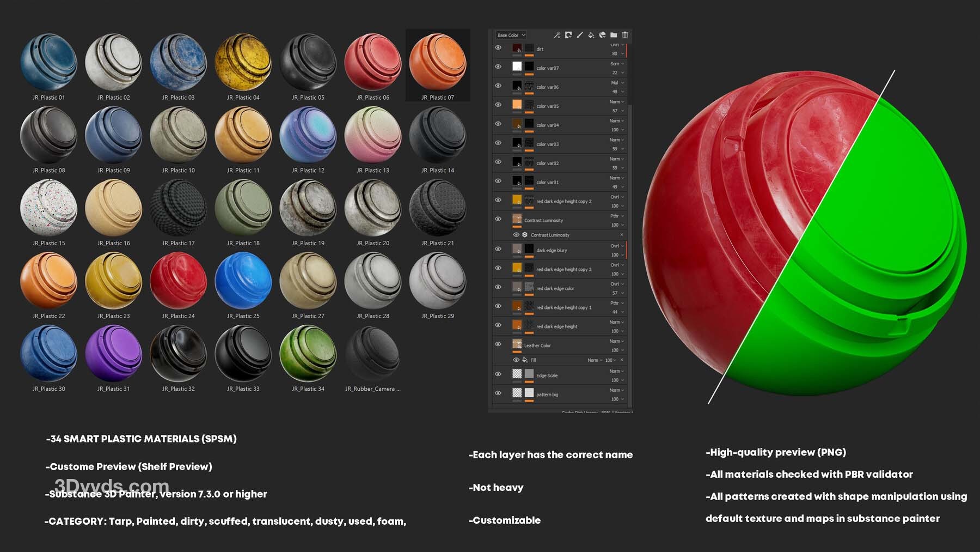The height and width of the screenshot is (552, 980).
Task: Remove the Fill effect with its X
Action: pos(622,360)
